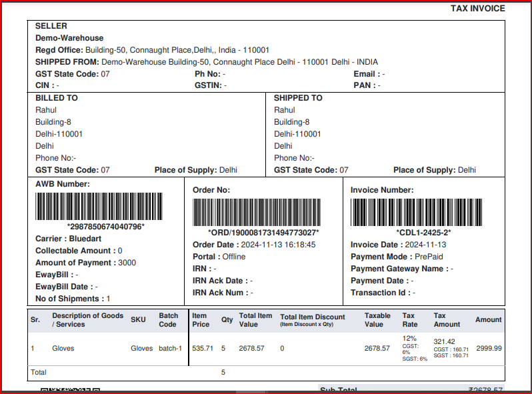
Task: Click the BILLED TO heading
Action: pyautogui.click(x=57, y=98)
